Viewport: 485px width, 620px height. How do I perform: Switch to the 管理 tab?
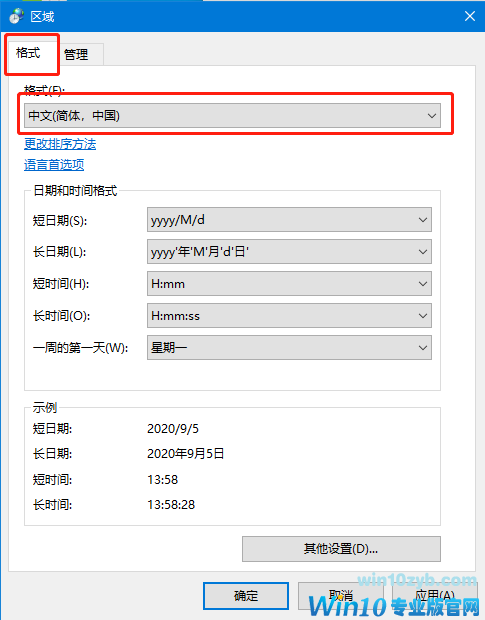click(x=76, y=55)
